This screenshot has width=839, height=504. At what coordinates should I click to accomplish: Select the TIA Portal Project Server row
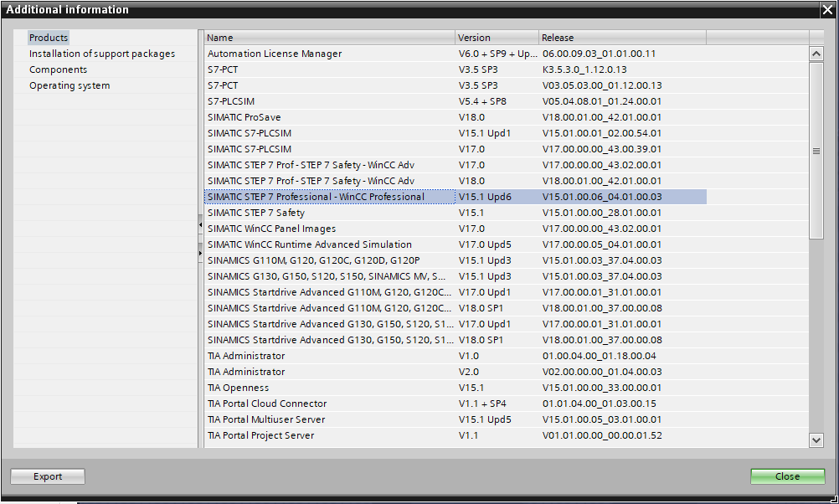point(456,435)
